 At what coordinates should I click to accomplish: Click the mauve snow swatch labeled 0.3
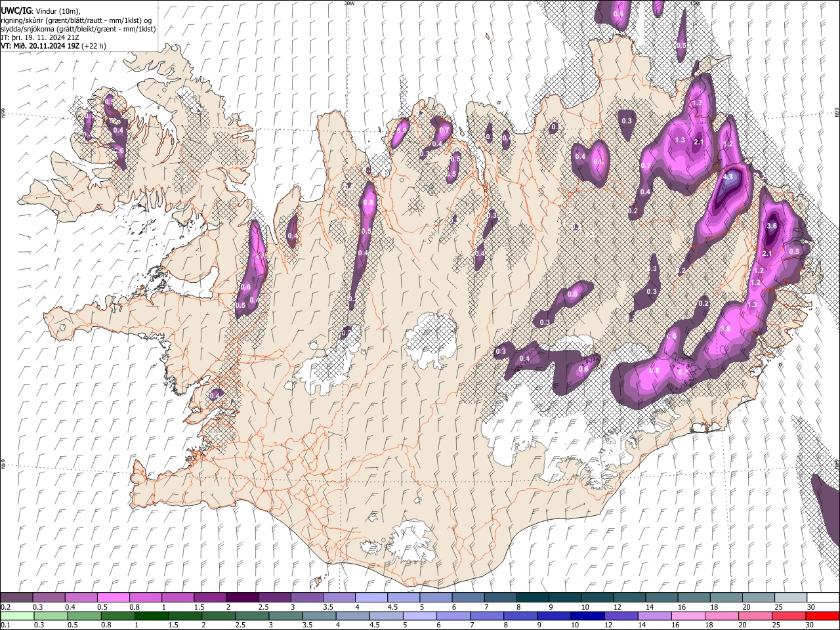[49, 598]
